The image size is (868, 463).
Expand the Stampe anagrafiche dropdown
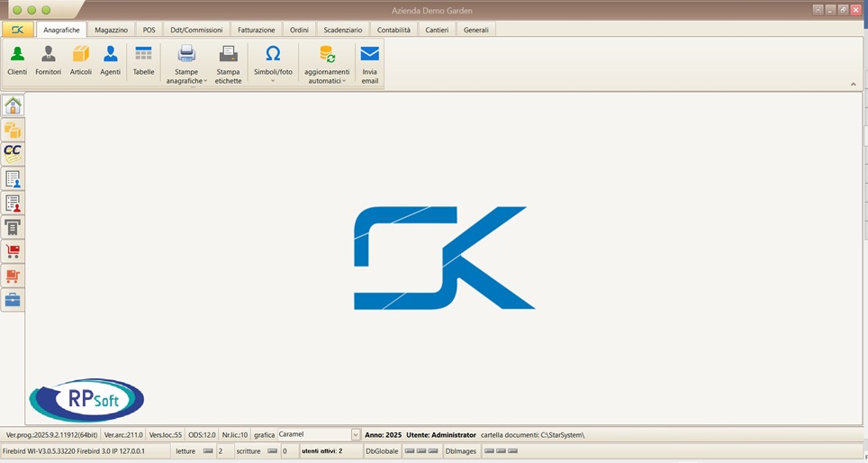coord(186,81)
